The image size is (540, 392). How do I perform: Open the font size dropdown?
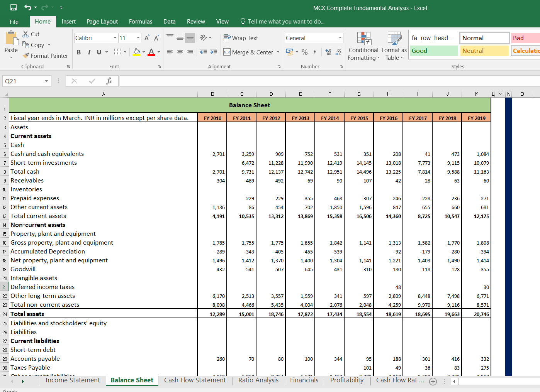[x=138, y=38]
